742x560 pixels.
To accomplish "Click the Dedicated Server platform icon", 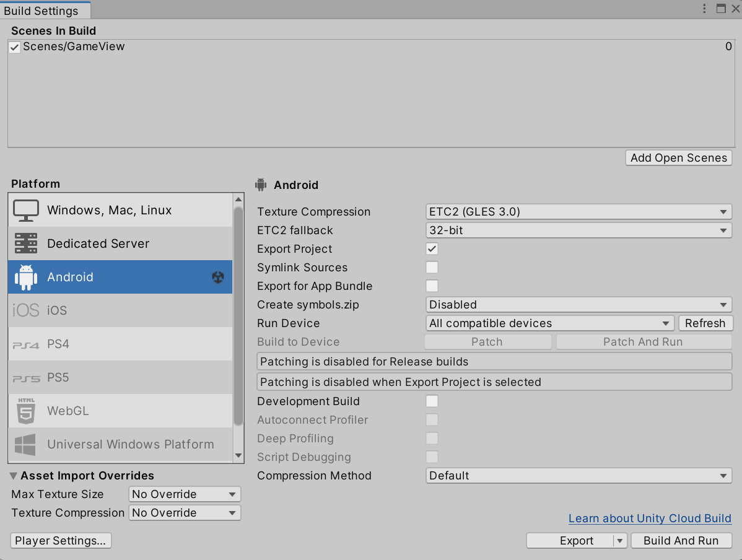I will 26,243.
